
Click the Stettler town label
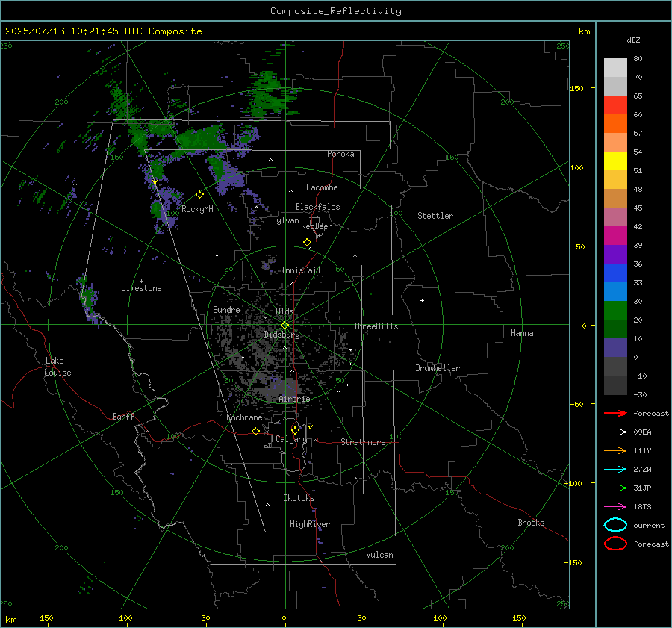point(435,216)
